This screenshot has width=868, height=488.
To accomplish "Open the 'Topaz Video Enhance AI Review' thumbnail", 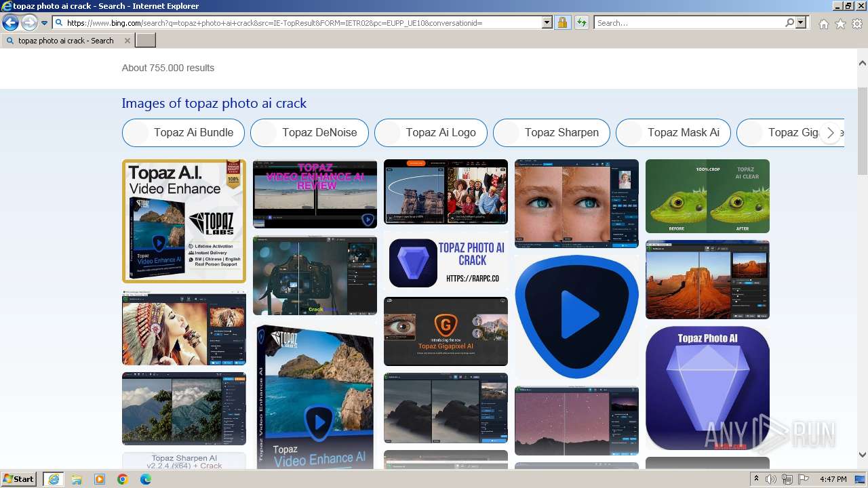I will (315, 194).
